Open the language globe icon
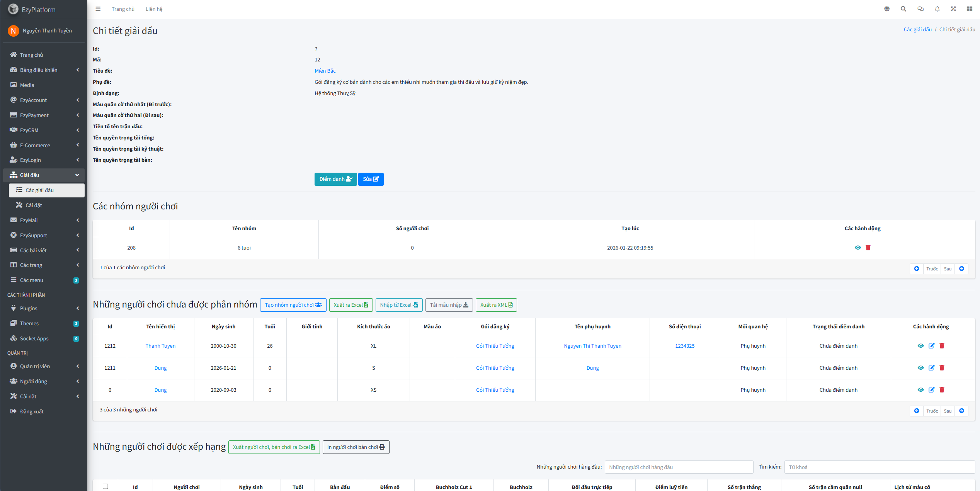The width and height of the screenshot is (980, 491). 887,9
